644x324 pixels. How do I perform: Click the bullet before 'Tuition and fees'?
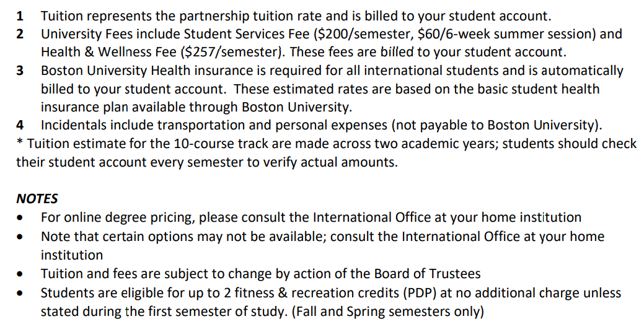click(22, 274)
